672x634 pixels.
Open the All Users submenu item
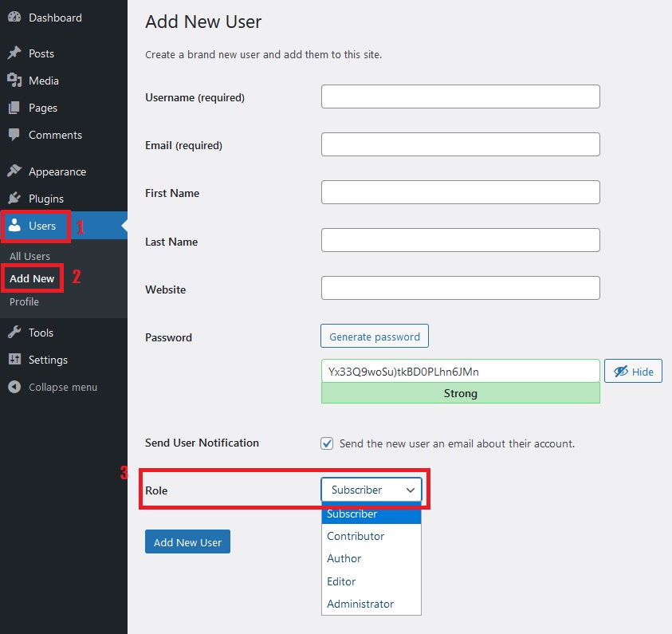(29, 256)
